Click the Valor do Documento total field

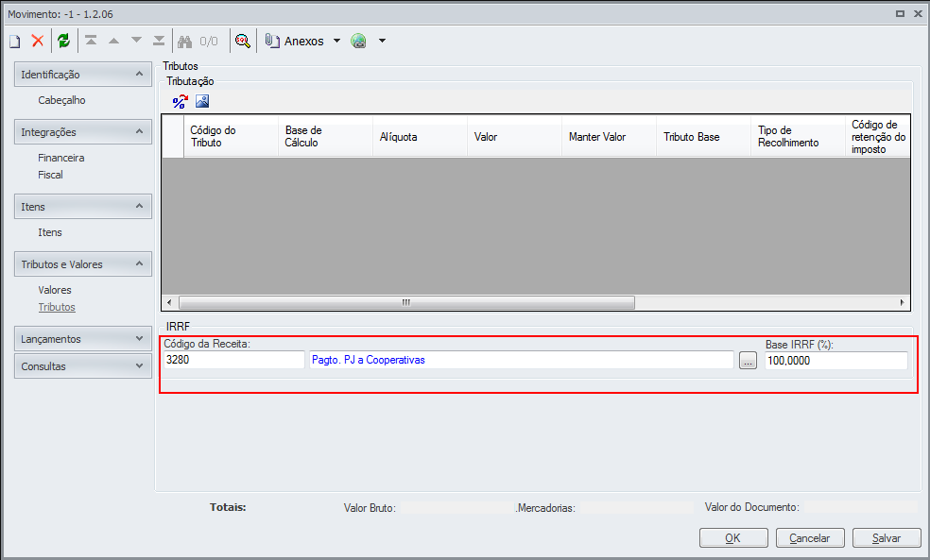pyautogui.click(x=861, y=507)
